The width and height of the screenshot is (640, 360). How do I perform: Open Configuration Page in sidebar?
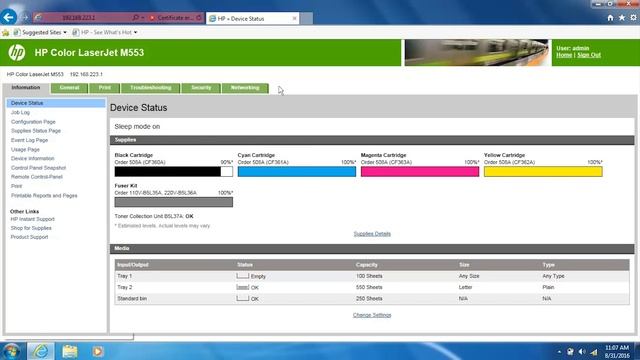[x=33, y=122]
